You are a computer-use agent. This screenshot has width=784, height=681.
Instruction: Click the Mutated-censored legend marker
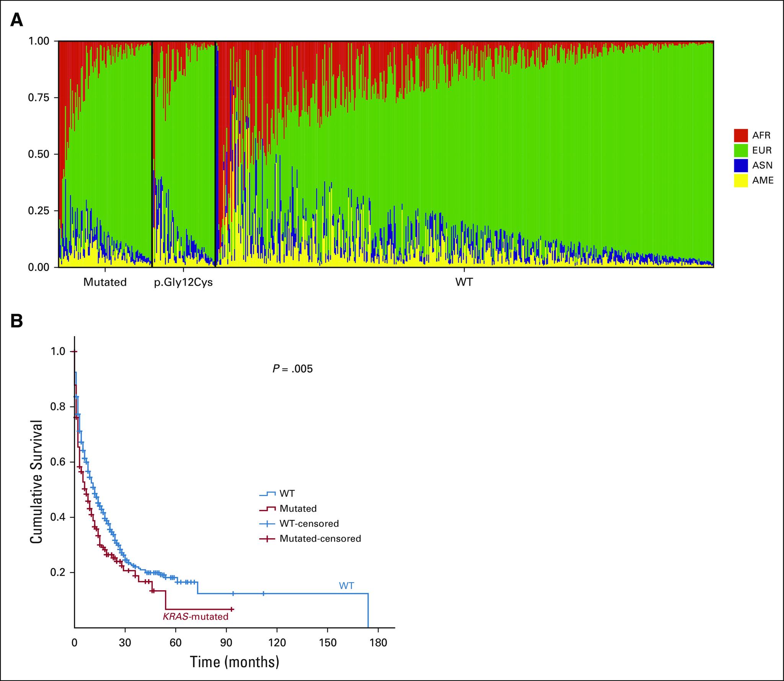(267, 539)
